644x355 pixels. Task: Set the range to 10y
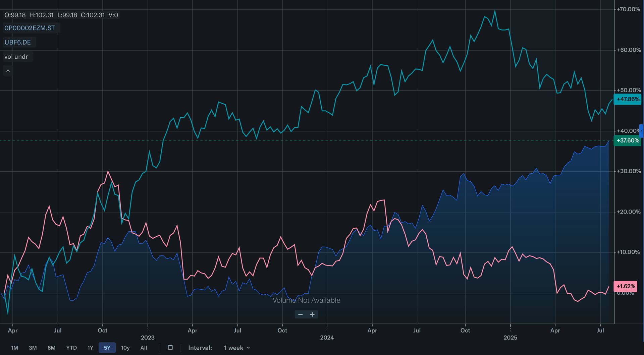point(125,348)
